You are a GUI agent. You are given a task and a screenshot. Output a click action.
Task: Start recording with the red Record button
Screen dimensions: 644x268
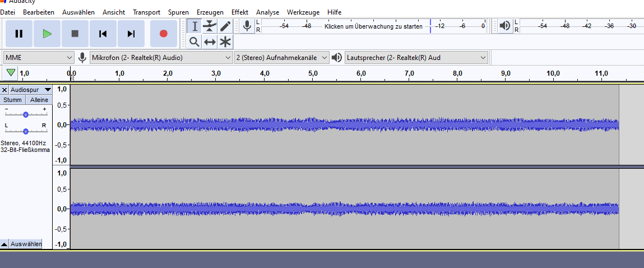click(164, 34)
